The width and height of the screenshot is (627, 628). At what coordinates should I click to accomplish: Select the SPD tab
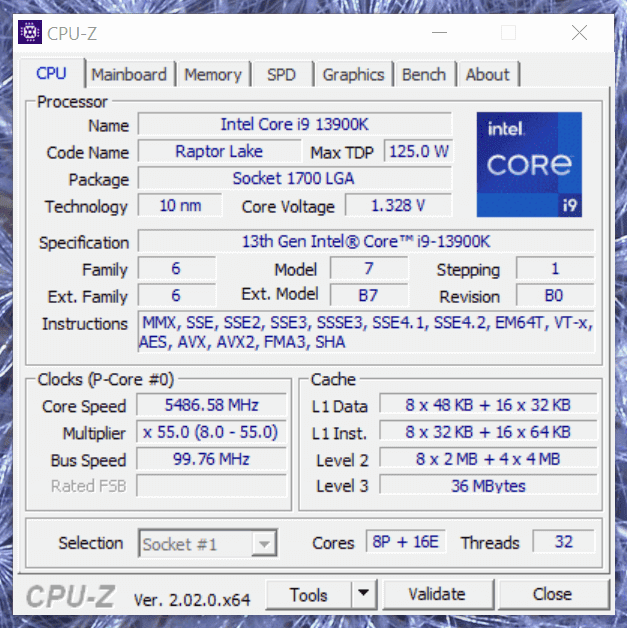tap(281, 75)
